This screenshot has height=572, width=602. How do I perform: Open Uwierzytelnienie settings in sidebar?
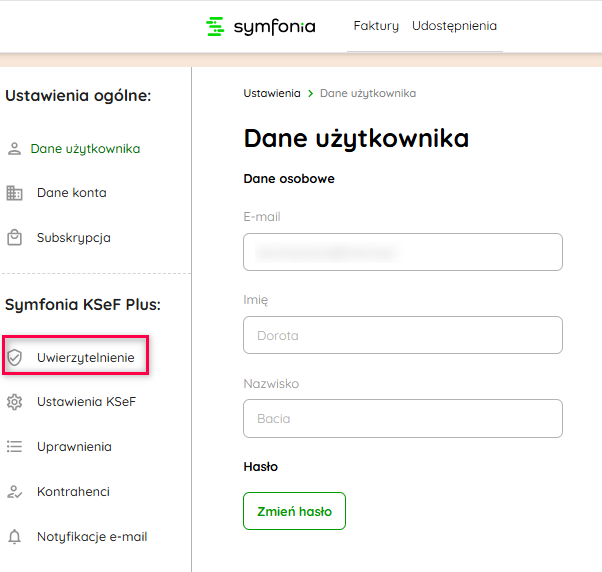[x=85, y=357]
